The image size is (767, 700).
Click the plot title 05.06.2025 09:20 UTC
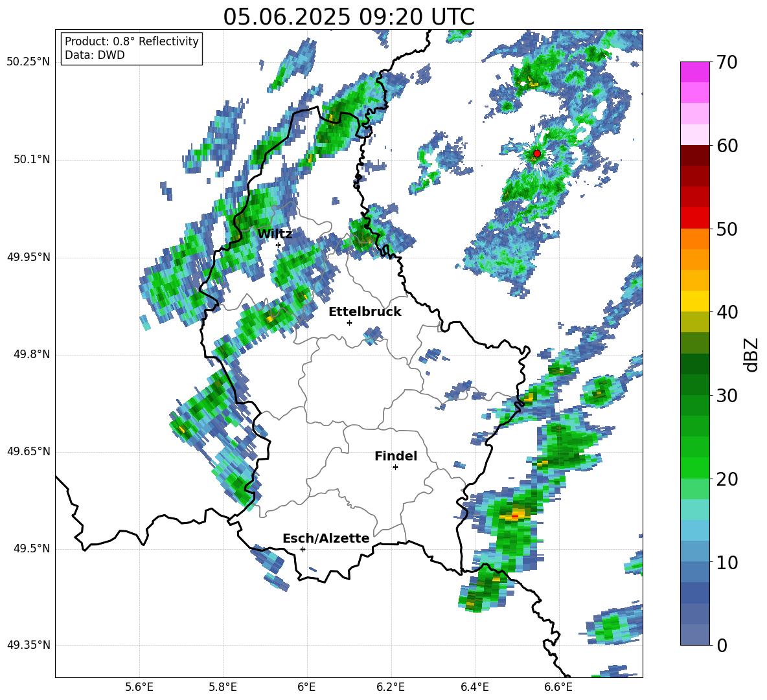[x=349, y=17]
